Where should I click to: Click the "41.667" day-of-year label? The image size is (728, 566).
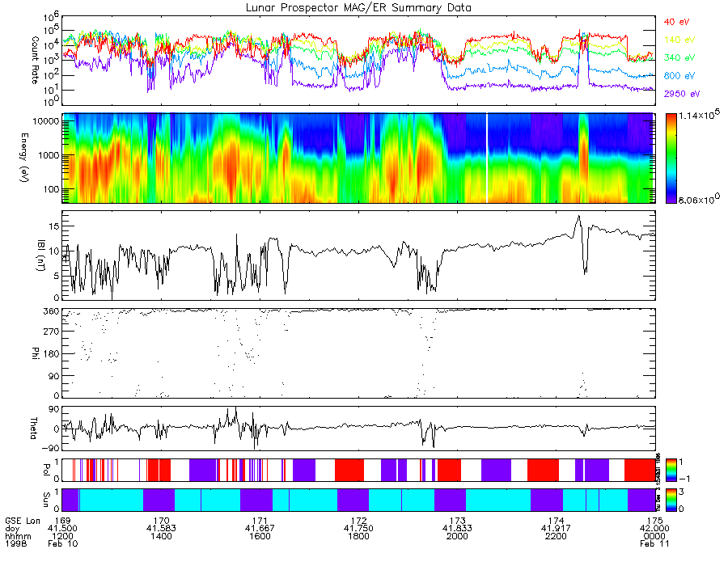click(260, 529)
